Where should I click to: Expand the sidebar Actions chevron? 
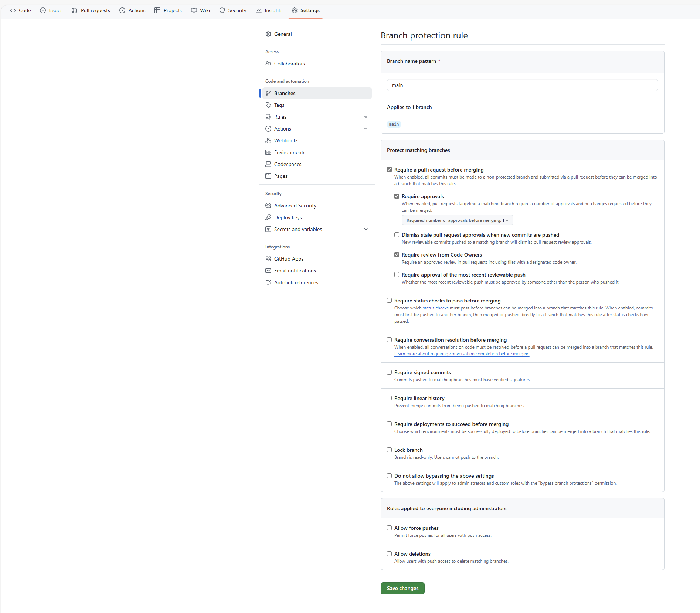366,129
